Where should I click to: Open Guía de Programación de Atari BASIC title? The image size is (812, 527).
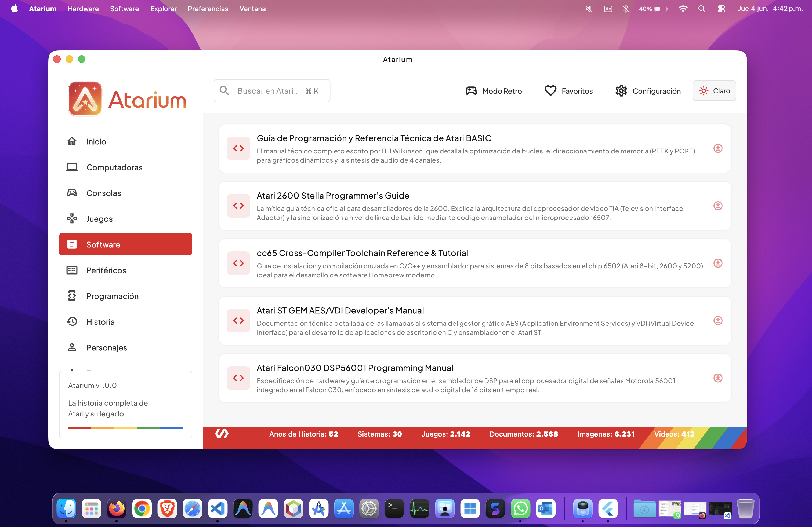coord(374,138)
